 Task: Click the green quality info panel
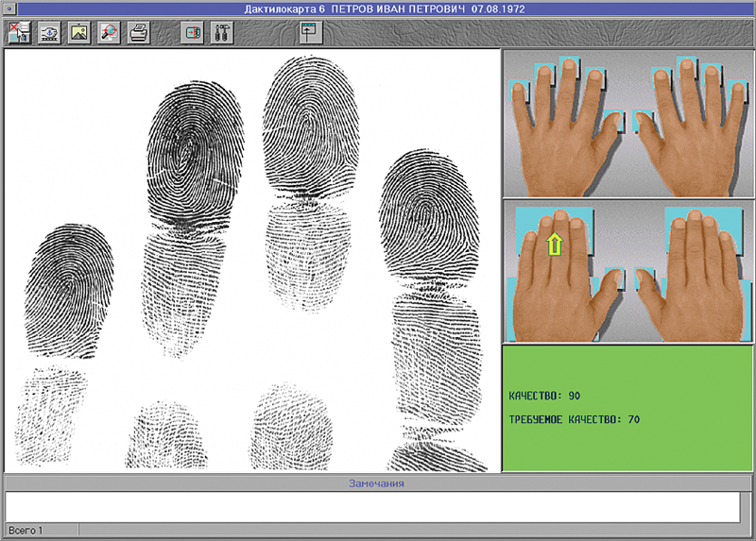click(x=628, y=408)
